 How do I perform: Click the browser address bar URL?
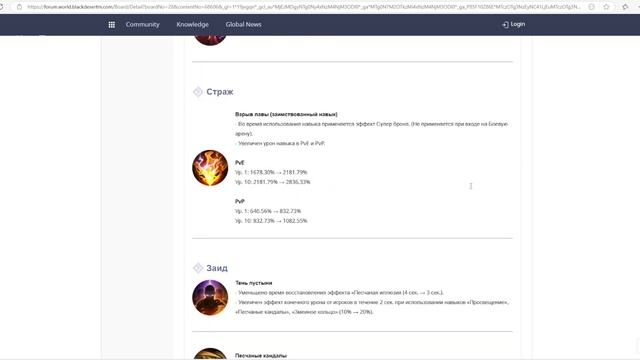coord(304,7)
